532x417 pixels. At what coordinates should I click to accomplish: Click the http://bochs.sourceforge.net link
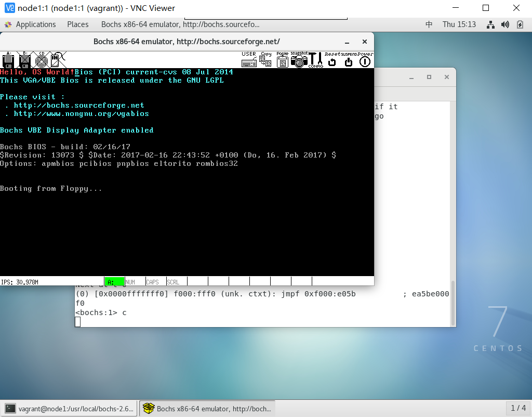pyautogui.click(x=78, y=105)
